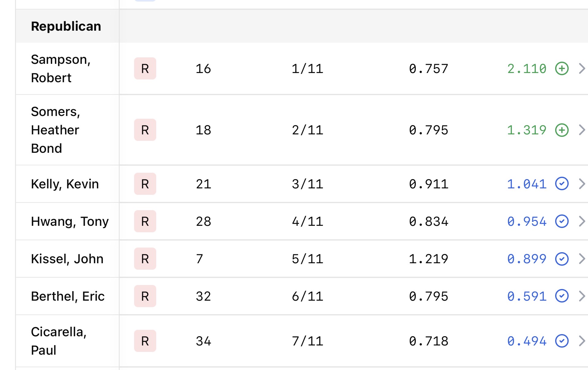Screen dimensions: 588x370
Task: Click the plus-circle icon beside Sampson's 2.110 score
Action: point(562,68)
